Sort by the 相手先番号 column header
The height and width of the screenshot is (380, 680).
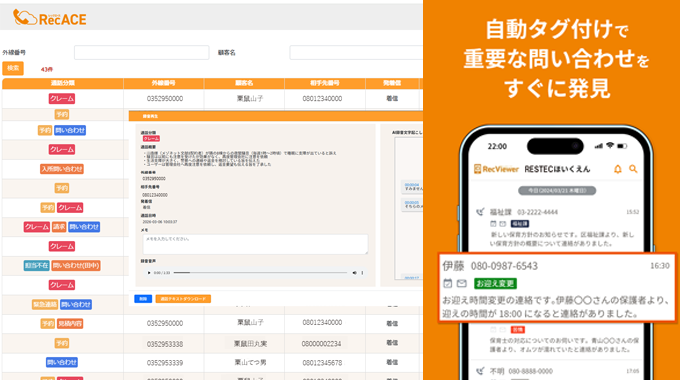pos(325,83)
